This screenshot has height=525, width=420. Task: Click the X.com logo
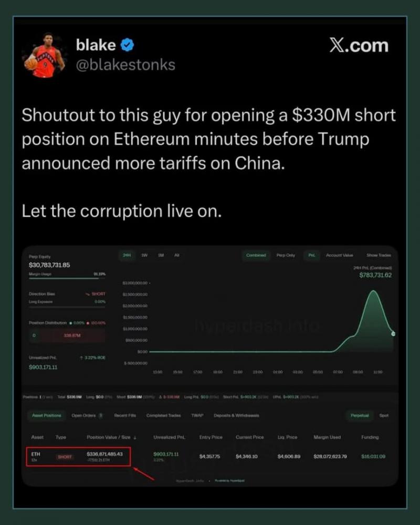[x=359, y=45]
